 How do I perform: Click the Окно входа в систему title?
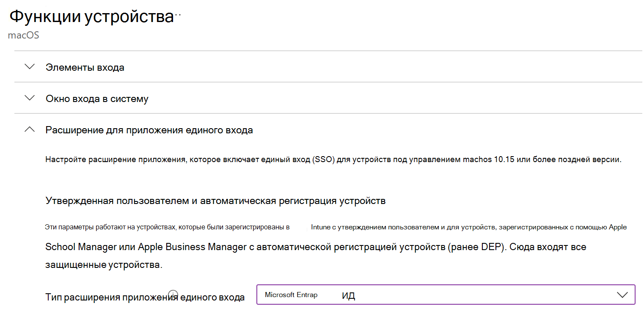point(97,99)
